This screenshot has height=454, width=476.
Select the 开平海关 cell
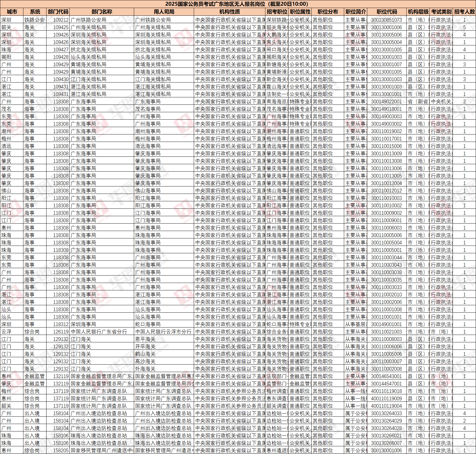(145, 347)
